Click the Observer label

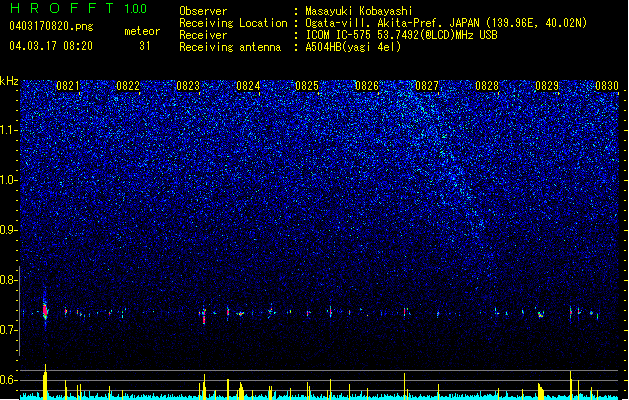pos(203,11)
